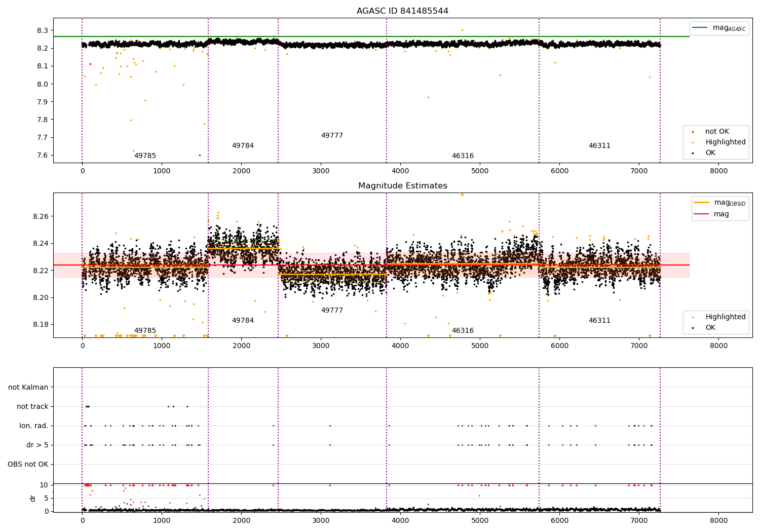The width and height of the screenshot is (760, 532).
Task: Click the 6000 x-axis tick in the Magnitude Estimates panel
Action: click(x=559, y=346)
